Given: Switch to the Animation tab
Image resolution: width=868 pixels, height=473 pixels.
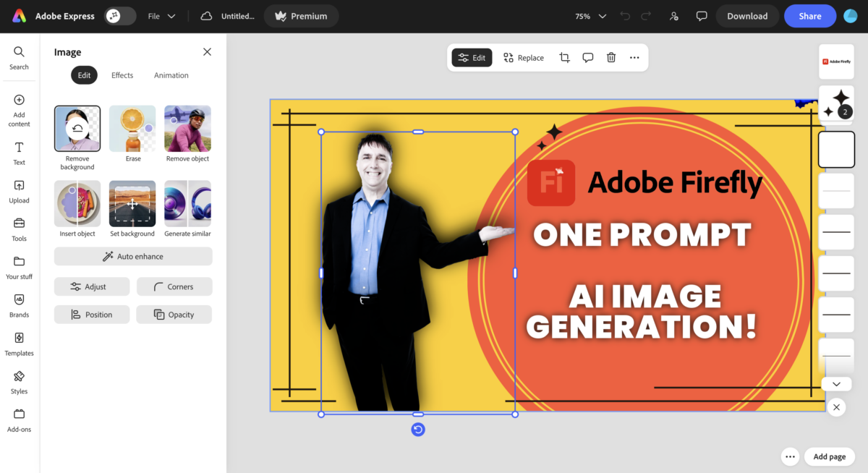Looking at the screenshot, I should [171, 75].
